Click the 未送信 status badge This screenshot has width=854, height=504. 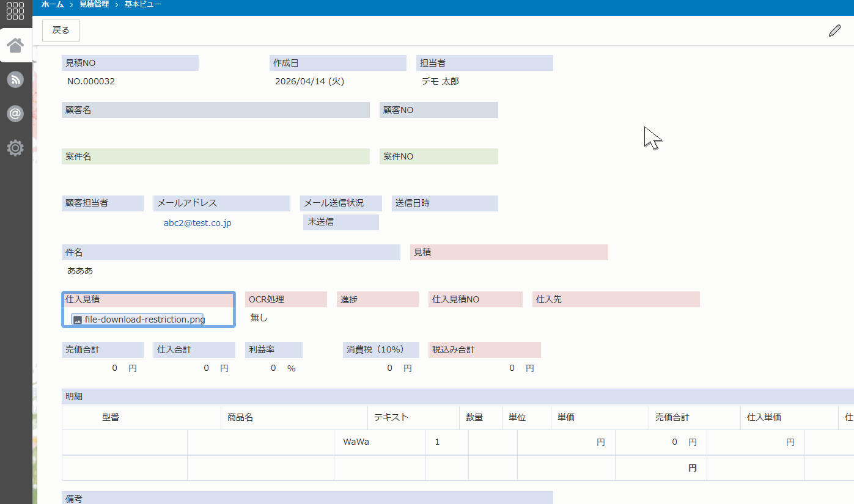[341, 222]
